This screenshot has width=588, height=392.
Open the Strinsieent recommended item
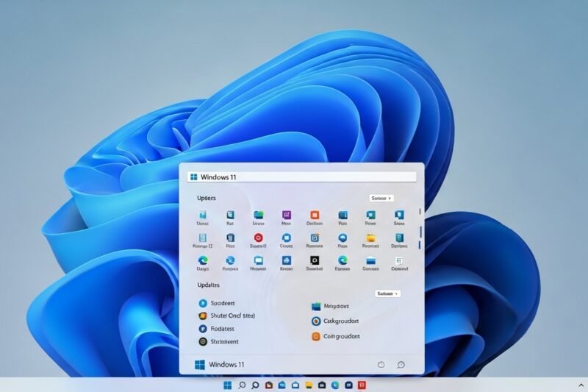[x=218, y=341]
